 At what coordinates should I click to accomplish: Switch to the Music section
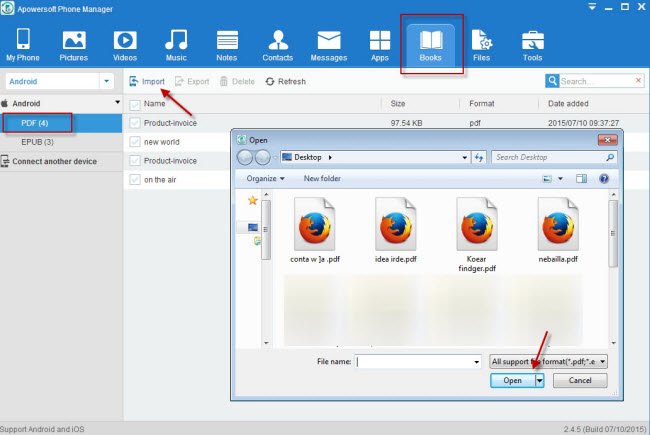point(176,45)
